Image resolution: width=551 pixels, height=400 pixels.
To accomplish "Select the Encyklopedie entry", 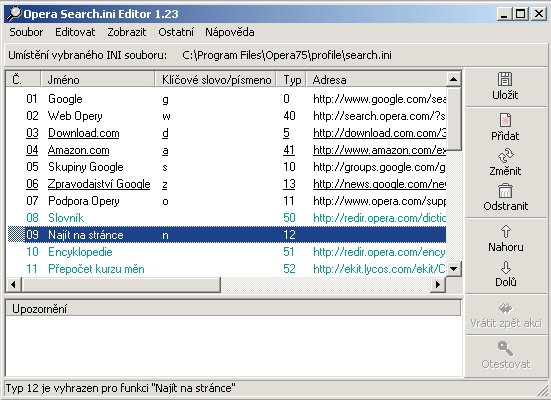I will tap(227, 252).
